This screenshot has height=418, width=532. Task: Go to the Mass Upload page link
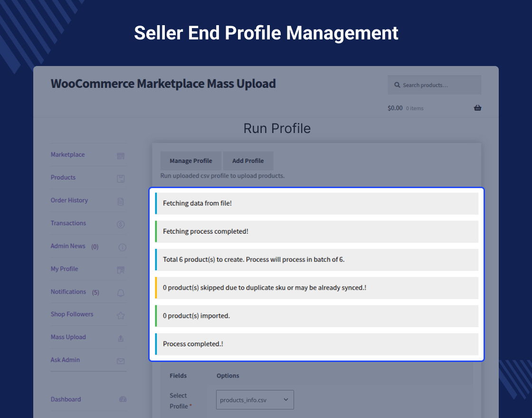tap(68, 337)
